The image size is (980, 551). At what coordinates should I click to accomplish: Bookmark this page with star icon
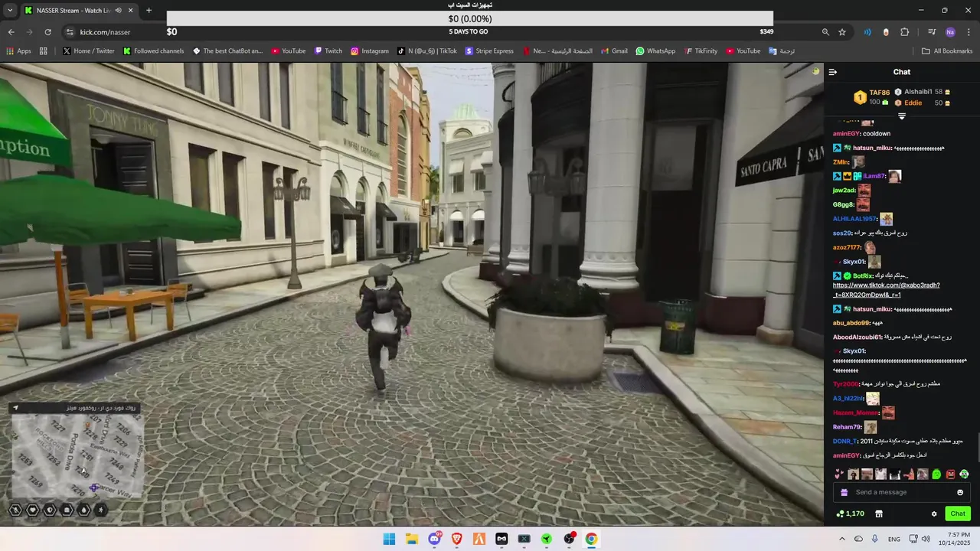click(x=842, y=32)
